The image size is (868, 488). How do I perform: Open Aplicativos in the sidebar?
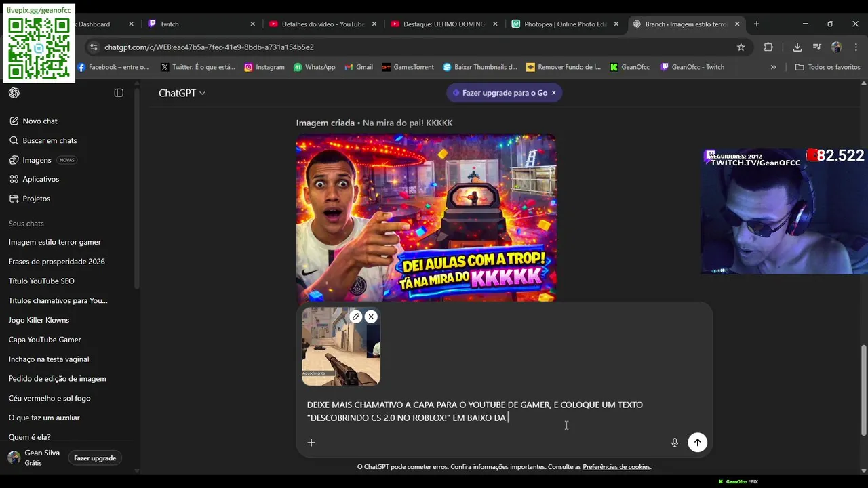pos(41,179)
